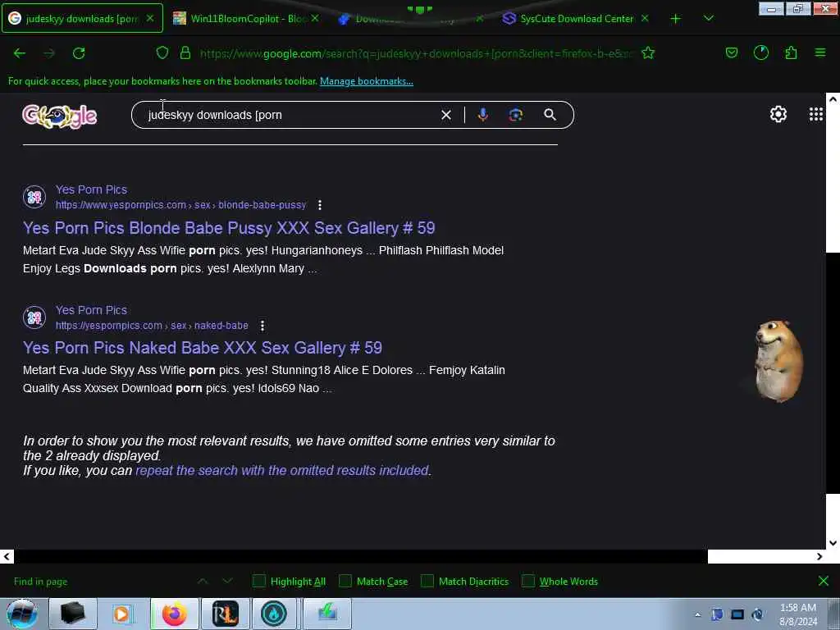
Task: Clear the Google search box text
Action: [x=445, y=115]
